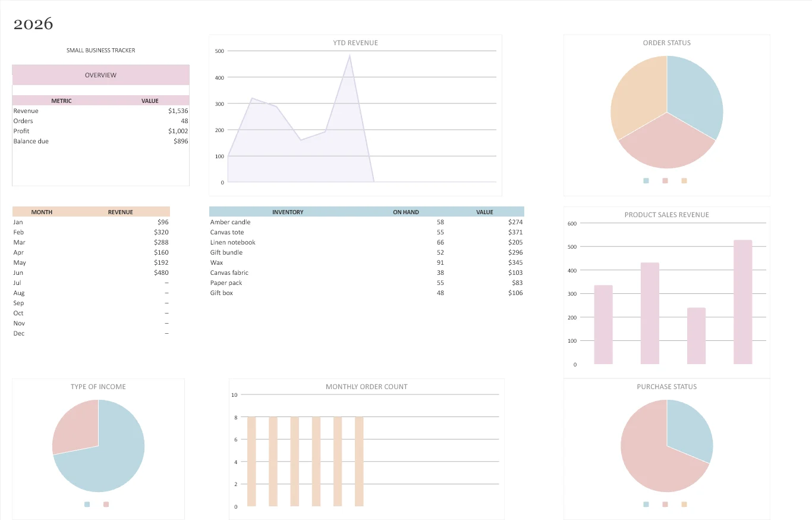The height and width of the screenshot is (520, 812).
Task: Click the pink legend swatch under Type of Income
Action: (106, 504)
